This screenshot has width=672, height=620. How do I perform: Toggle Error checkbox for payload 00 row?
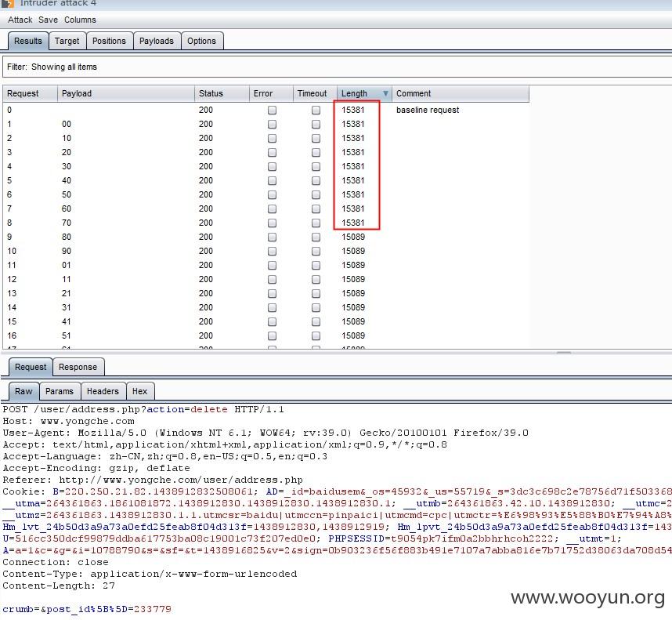[272, 125]
